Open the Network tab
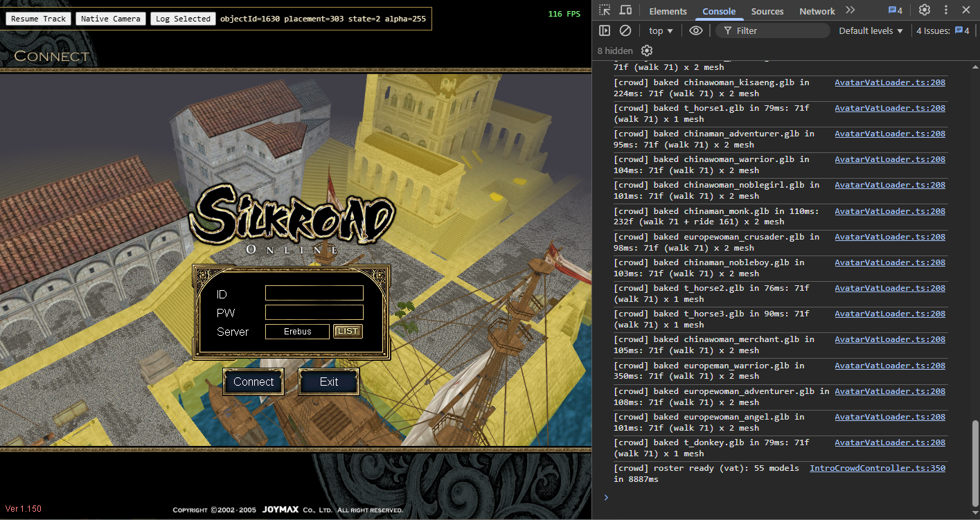The width and height of the screenshot is (980, 520). (817, 11)
